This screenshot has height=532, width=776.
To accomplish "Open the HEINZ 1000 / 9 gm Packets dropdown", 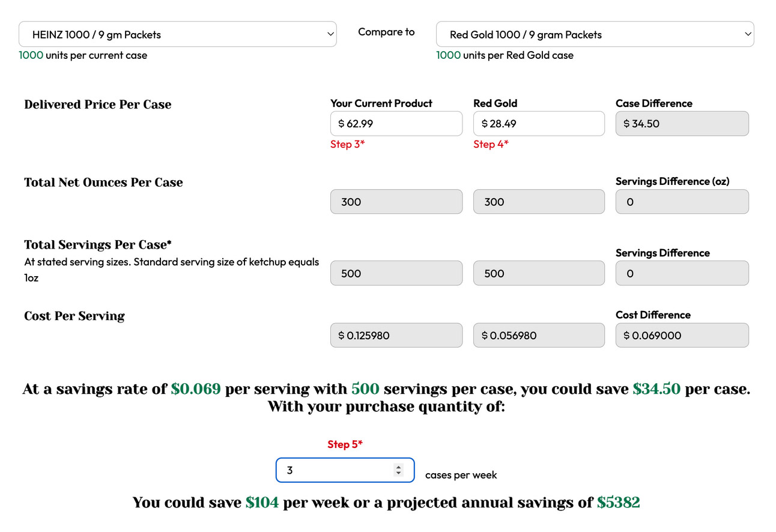I will pyautogui.click(x=177, y=34).
